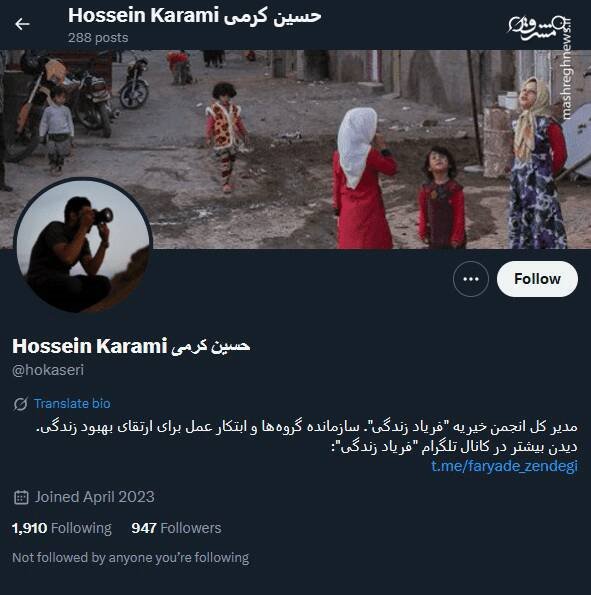
Task: View the 1,910 Following list
Action: pyautogui.click(x=62, y=528)
